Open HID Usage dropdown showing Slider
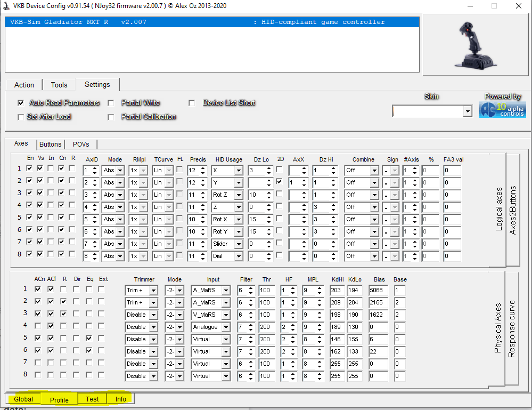 click(239, 244)
